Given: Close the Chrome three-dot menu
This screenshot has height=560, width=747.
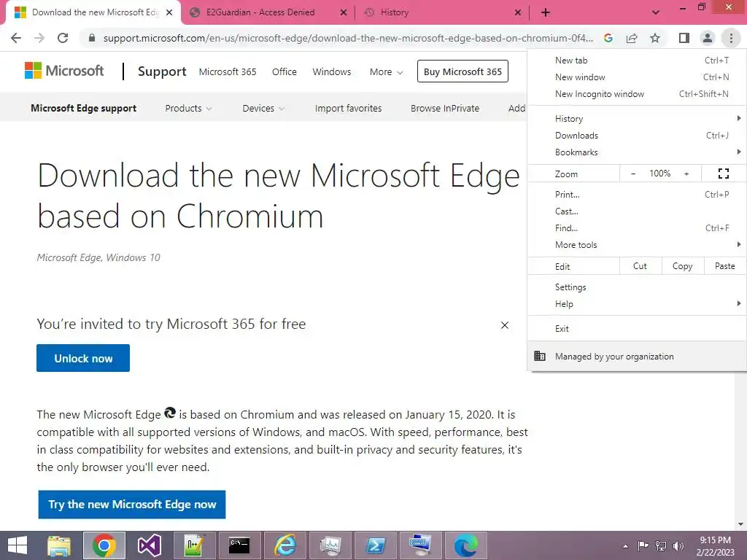Looking at the screenshot, I should coord(731,38).
